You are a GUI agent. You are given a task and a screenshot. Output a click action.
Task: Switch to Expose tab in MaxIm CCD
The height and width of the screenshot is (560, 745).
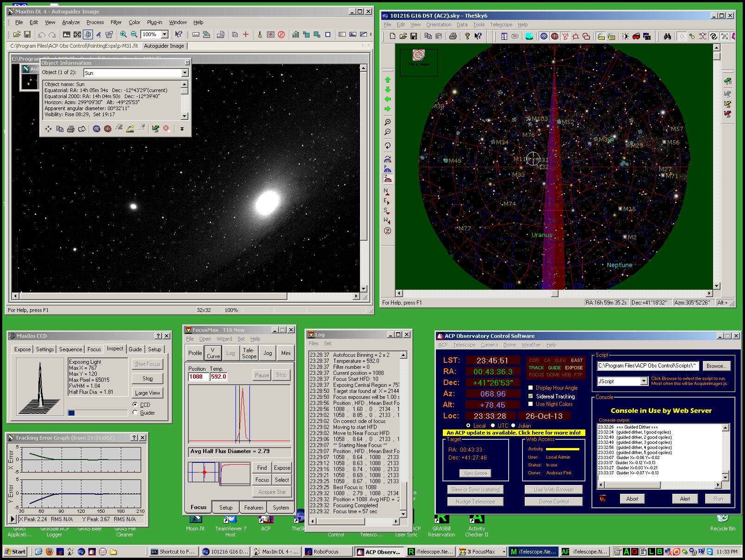22,349
